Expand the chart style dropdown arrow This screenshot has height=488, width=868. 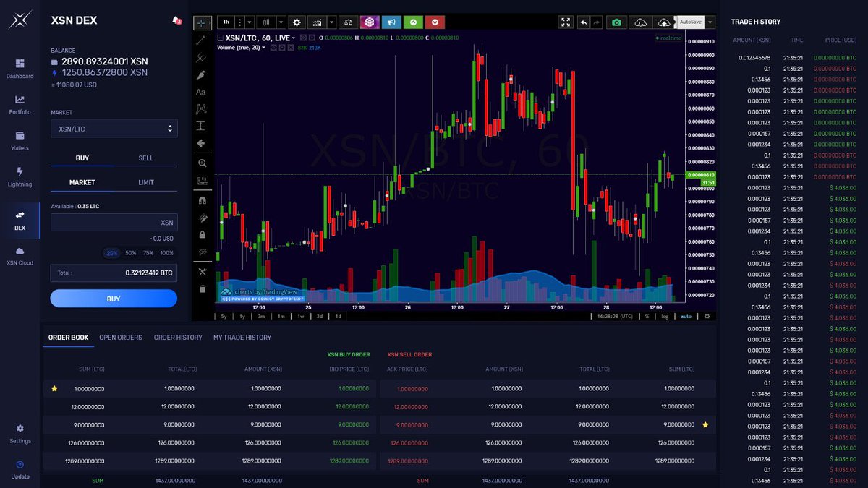coord(281,22)
